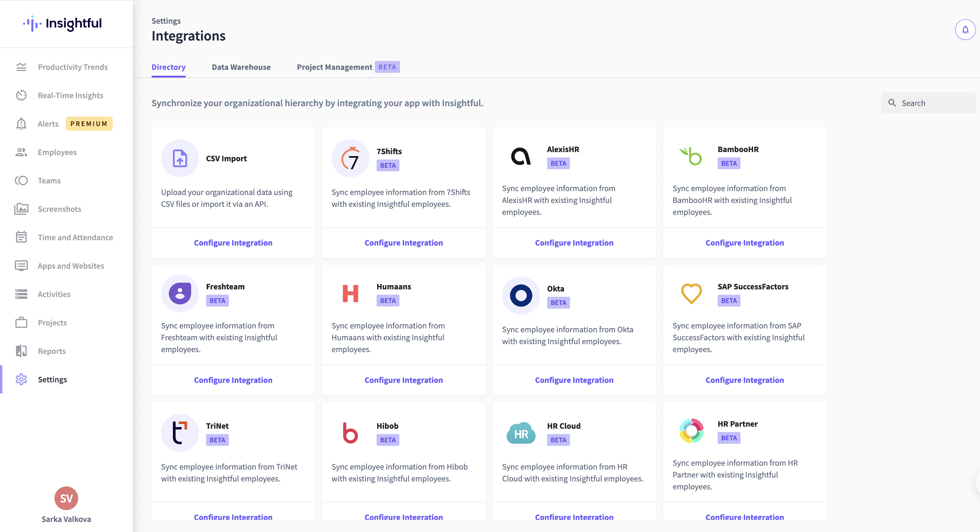Configure Integration for SAP SuccessFactors
Image resolution: width=980 pixels, height=532 pixels.
[x=745, y=380]
